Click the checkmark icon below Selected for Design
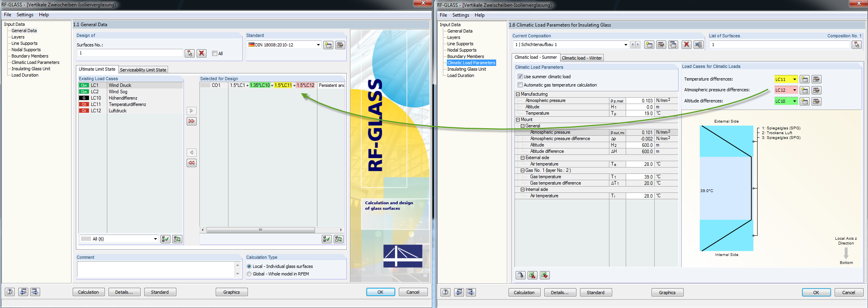Screen dimensions: 868x308 [327, 239]
